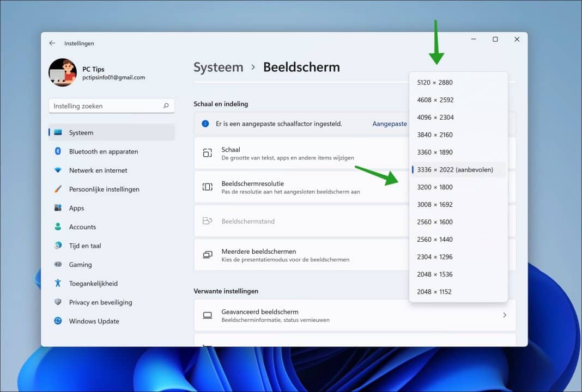This screenshot has height=392, width=582.
Task: Open the Schaal setting row
Action: (x=301, y=153)
